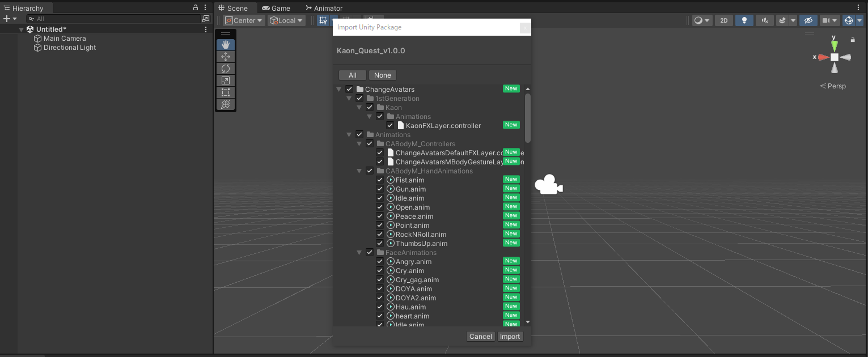The width and height of the screenshot is (868, 357).
Task: Select RockNRoll.anim file icon
Action: click(x=391, y=235)
